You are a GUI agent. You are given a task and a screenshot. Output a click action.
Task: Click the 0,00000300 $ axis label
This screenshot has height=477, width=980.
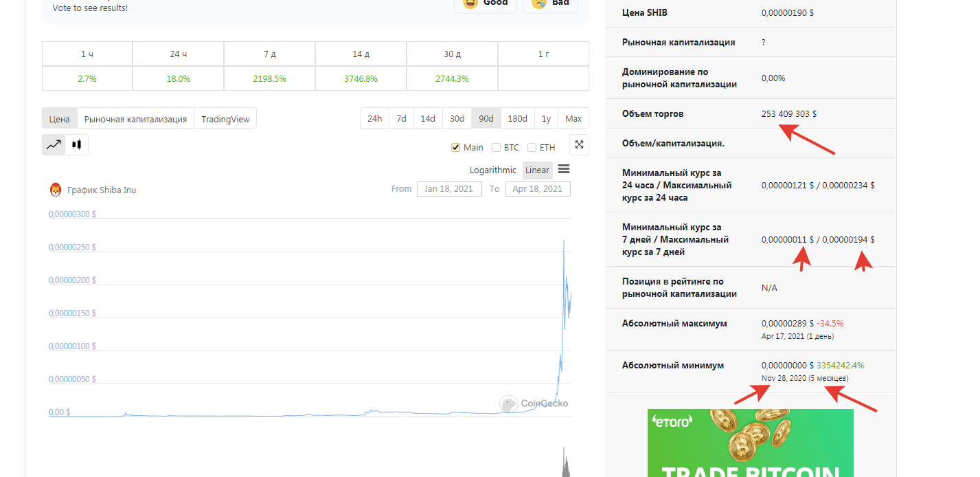coord(72,214)
